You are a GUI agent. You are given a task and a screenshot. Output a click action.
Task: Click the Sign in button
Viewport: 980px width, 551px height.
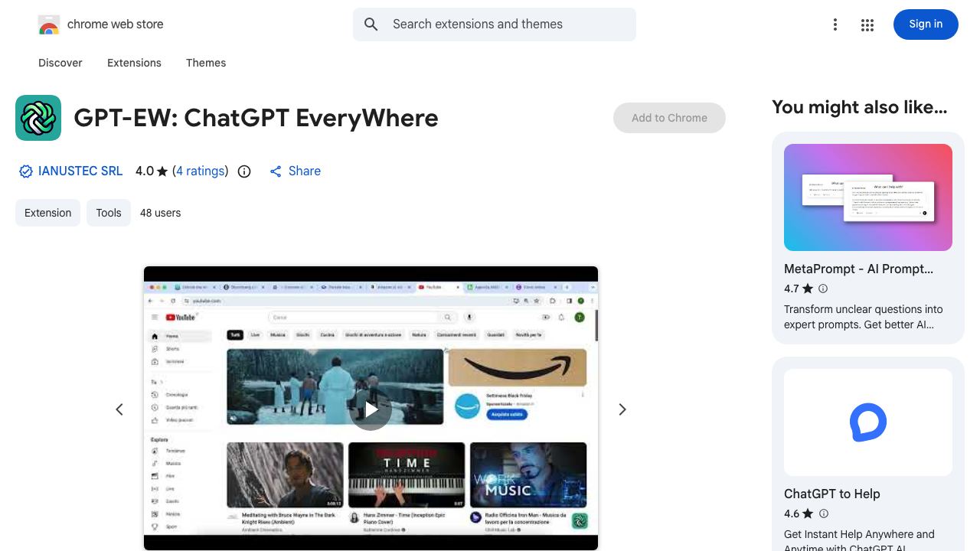point(926,24)
